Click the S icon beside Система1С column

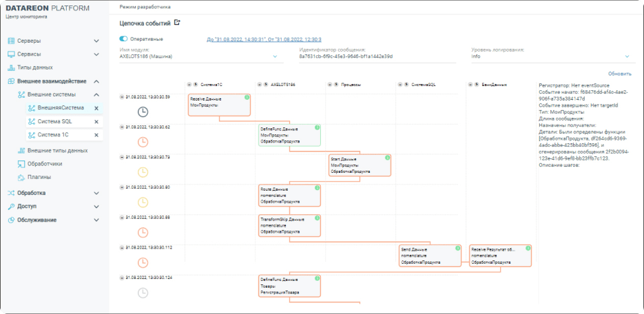(x=196, y=85)
